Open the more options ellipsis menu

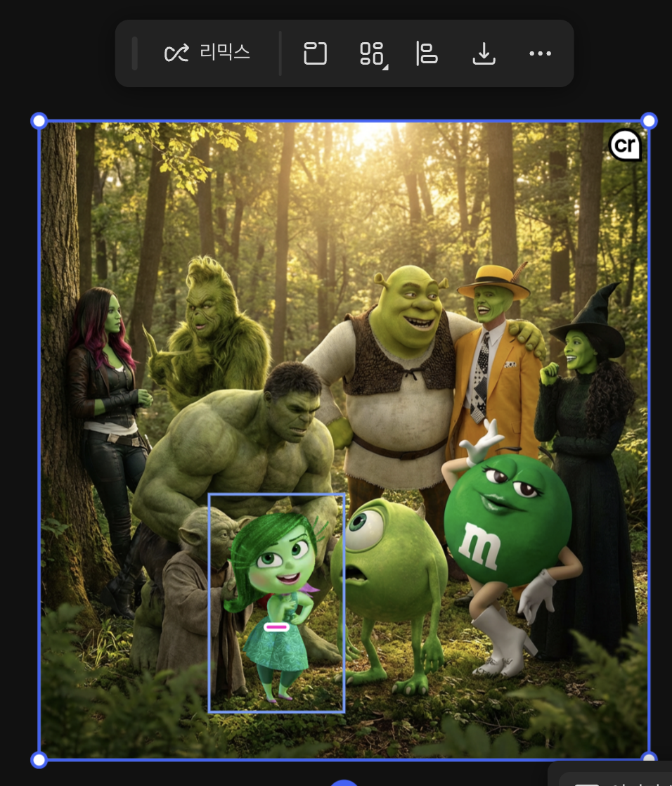coord(541,53)
